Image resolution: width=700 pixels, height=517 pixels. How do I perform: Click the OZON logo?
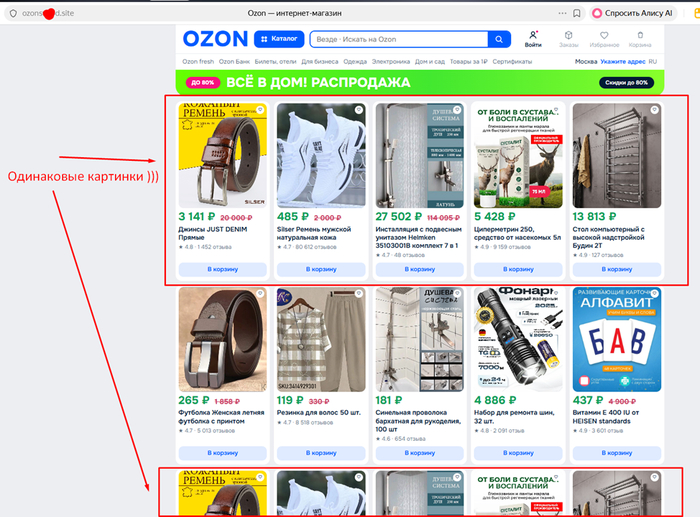coord(215,39)
